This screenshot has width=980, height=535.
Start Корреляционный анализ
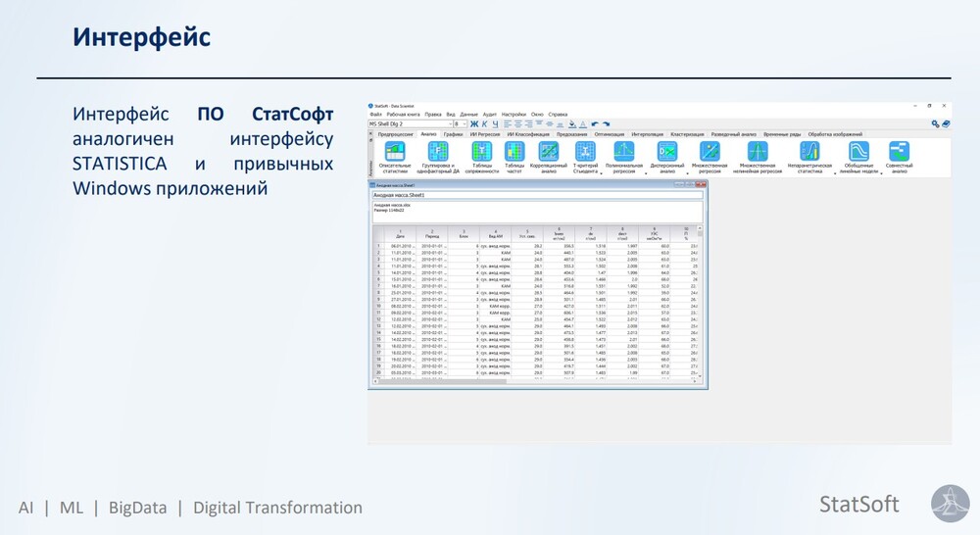[x=549, y=157]
